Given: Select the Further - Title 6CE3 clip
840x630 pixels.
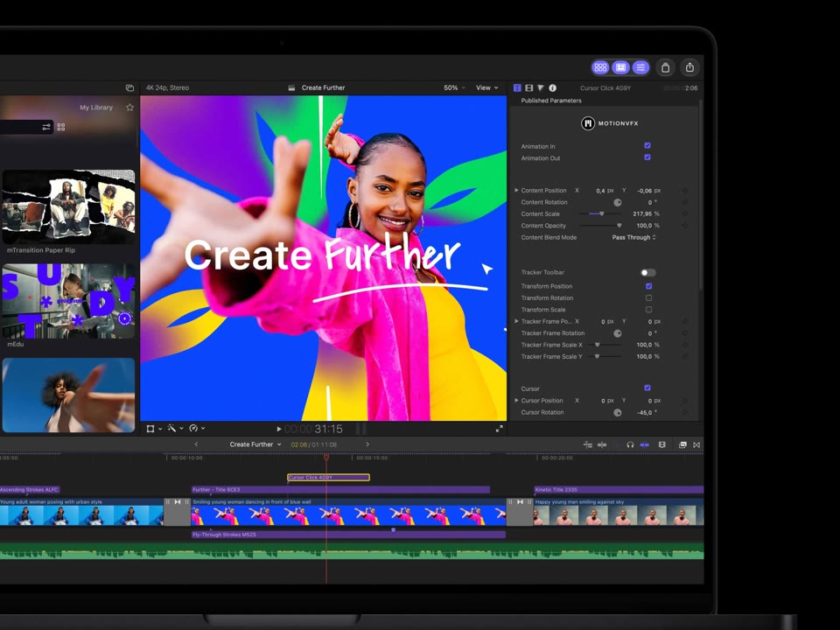Looking at the screenshot, I should tap(340, 490).
